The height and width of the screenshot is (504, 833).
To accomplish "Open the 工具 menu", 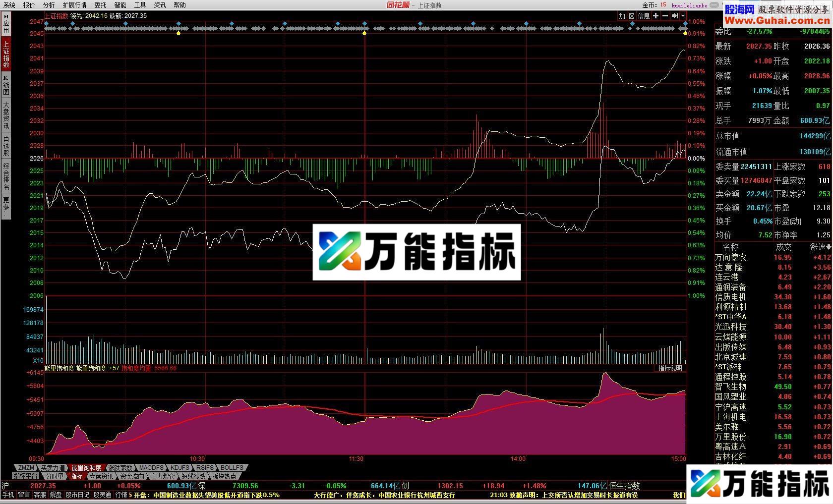I will 139,5.
